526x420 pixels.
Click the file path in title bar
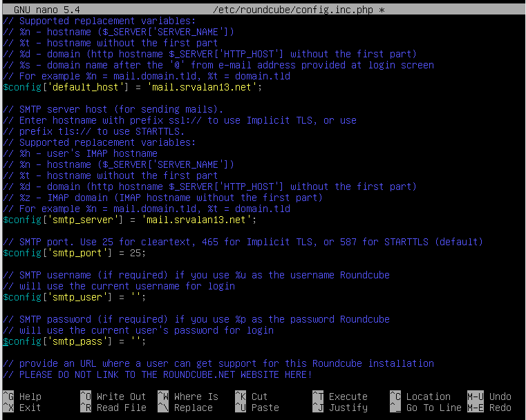tap(293, 10)
